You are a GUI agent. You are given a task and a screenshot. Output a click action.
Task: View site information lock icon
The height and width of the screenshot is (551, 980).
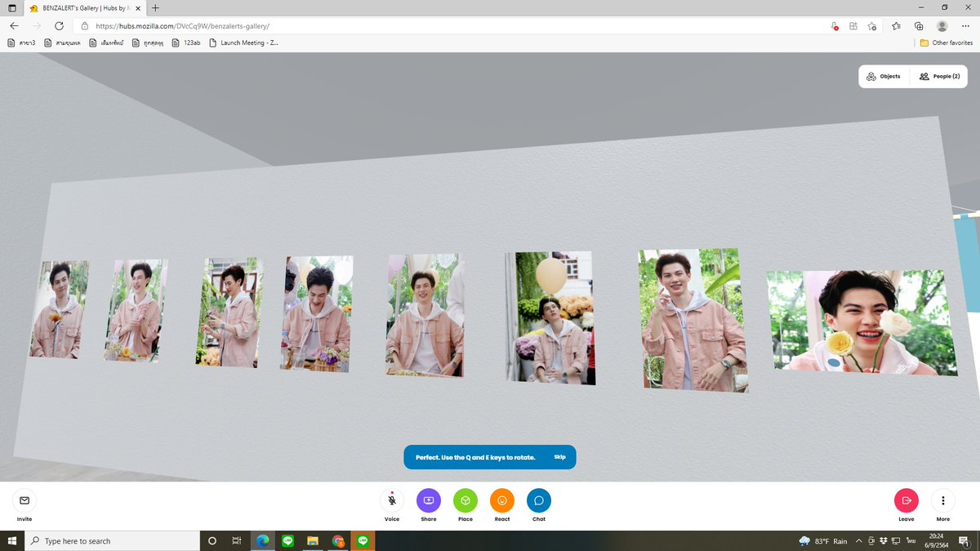pos(85,25)
